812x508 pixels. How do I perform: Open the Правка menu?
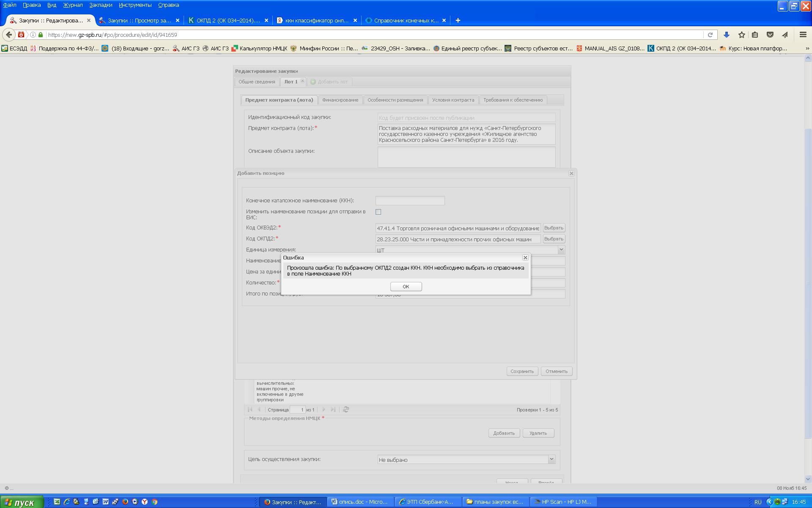point(32,5)
